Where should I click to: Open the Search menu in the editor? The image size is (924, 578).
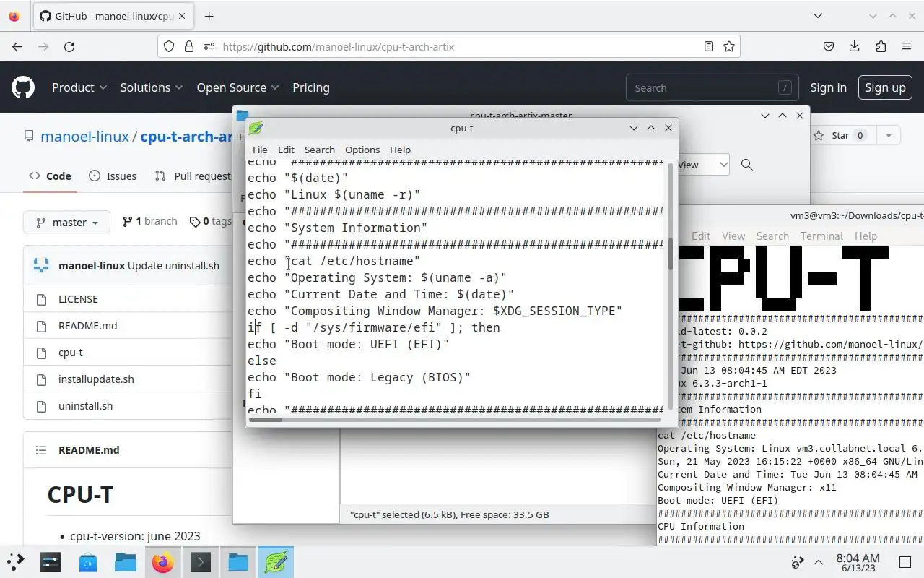pyautogui.click(x=319, y=150)
